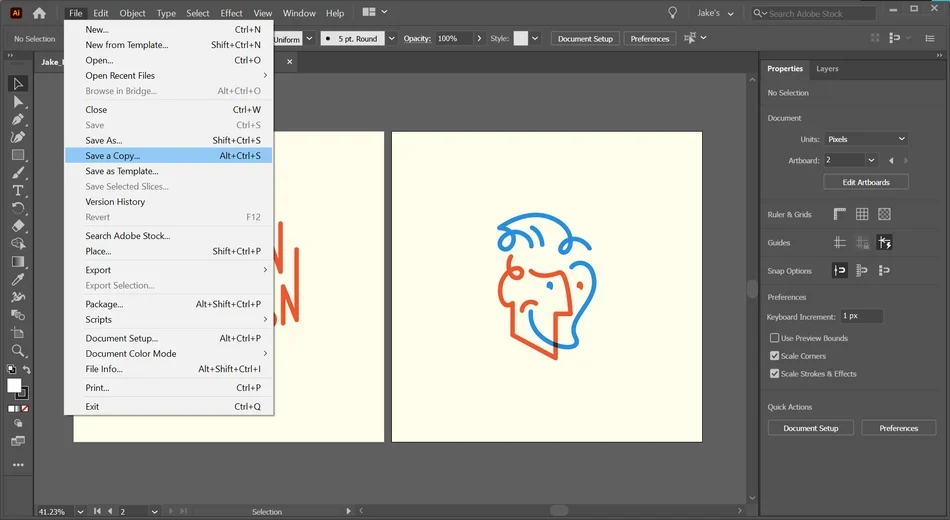The height and width of the screenshot is (520, 950).
Task: Choose Save a Copy from File menu
Action: point(168,156)
